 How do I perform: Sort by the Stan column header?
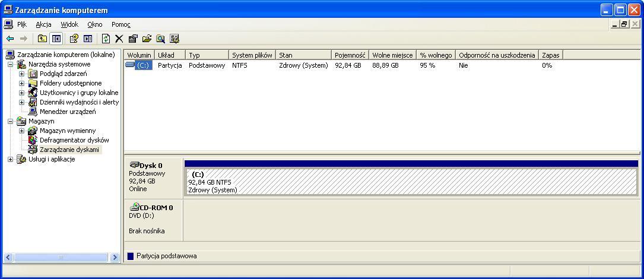(303, 55)
